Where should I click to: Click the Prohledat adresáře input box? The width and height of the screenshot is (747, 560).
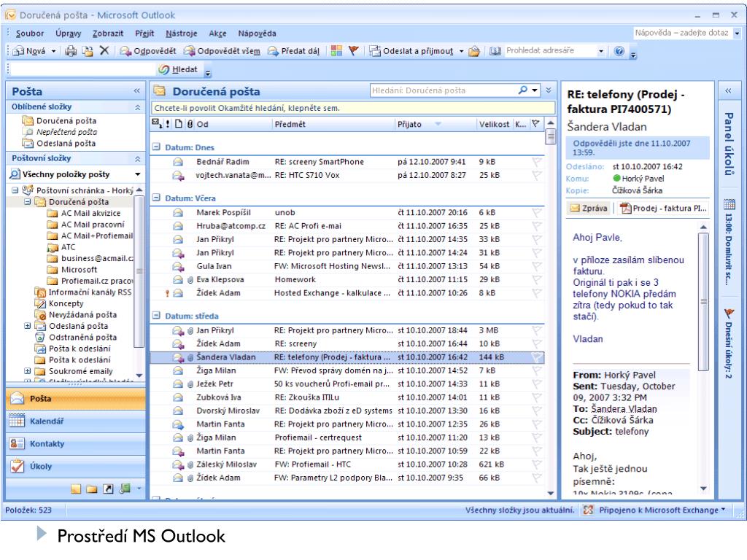550,50
